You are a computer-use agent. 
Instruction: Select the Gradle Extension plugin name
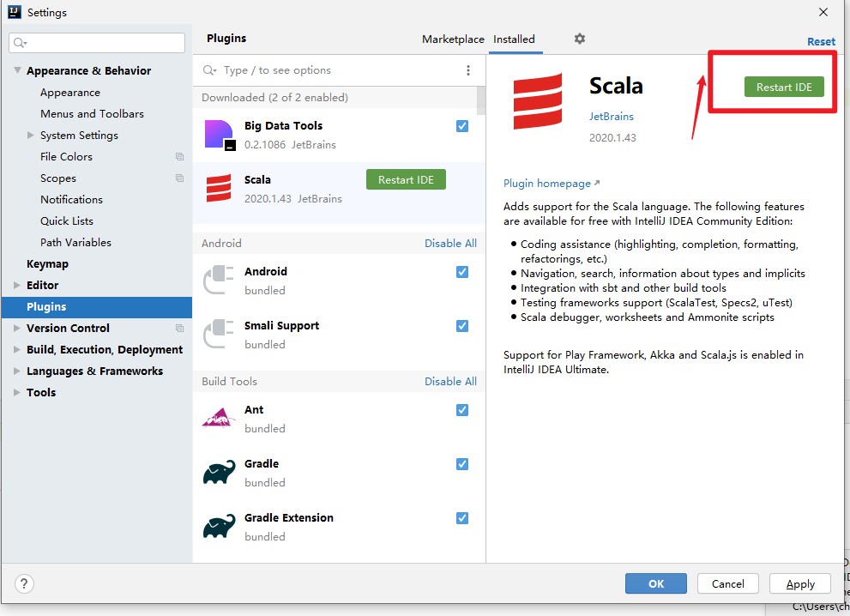(x=288, y=518)
